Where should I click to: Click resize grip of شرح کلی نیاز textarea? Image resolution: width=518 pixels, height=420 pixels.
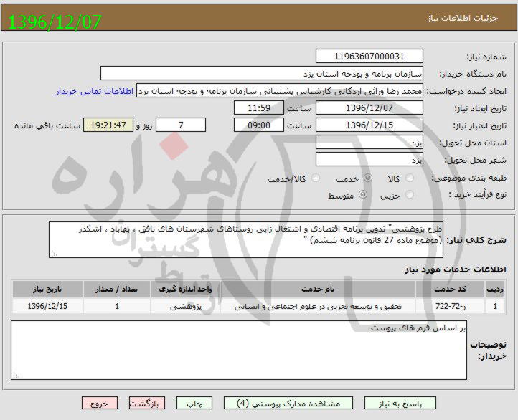pyautogui.click(x=54, y=254)
